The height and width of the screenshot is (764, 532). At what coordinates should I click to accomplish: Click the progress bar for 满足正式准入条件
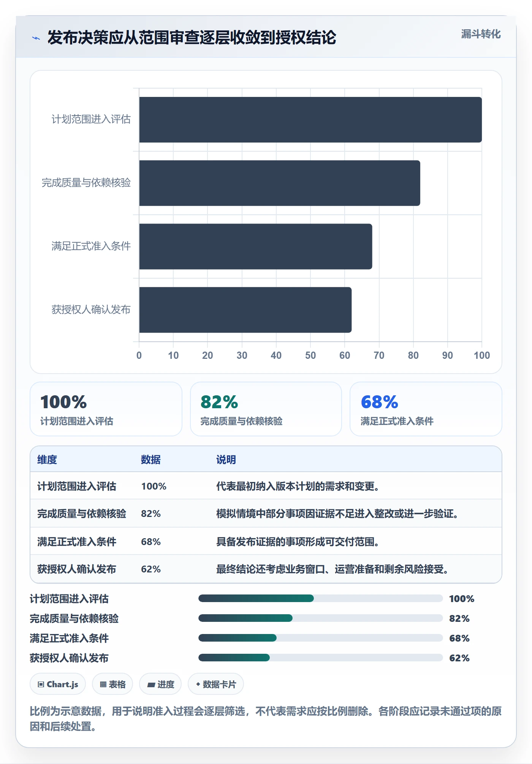[321, 638]
